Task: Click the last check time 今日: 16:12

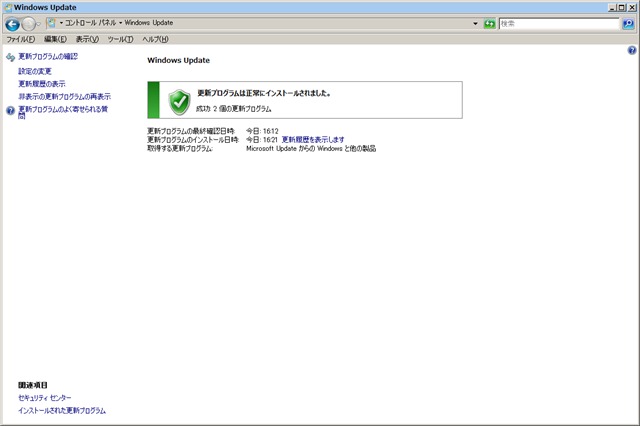Action: click(262, 131)
